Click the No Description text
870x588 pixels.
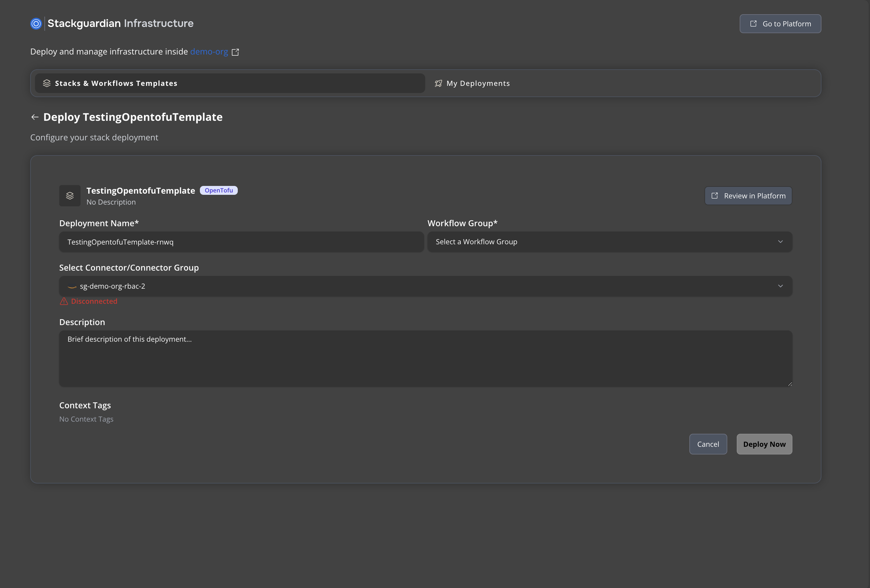pyautogui.click(x=111, y=202)
